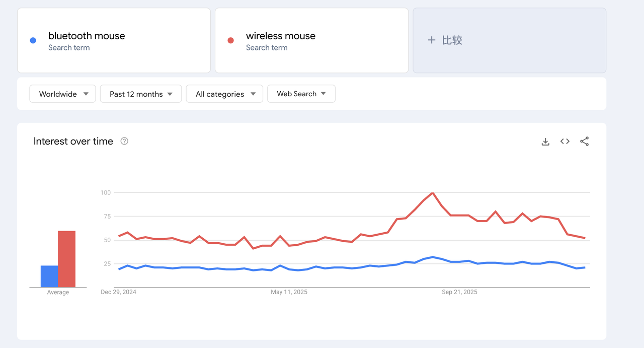This screenshot has height=348, width=644.
Task: Click the Interest over time heading
Action: pos(73,142)
